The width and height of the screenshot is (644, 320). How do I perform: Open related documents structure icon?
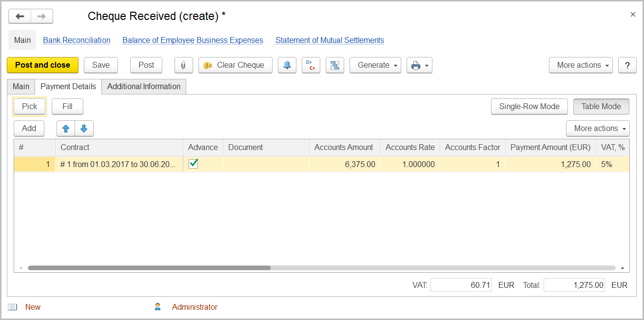coord(335,65)
